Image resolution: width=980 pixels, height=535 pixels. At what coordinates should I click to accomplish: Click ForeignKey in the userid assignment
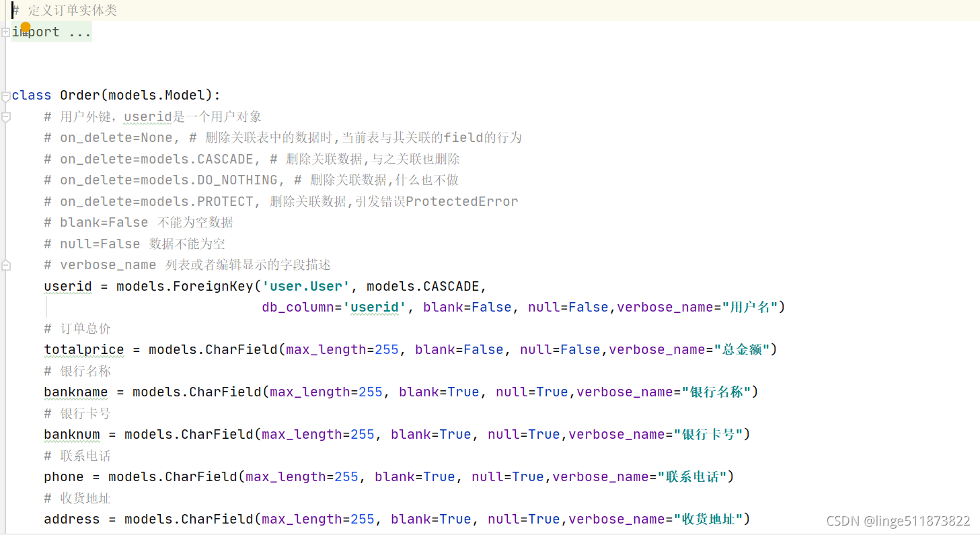coord(213,286)
